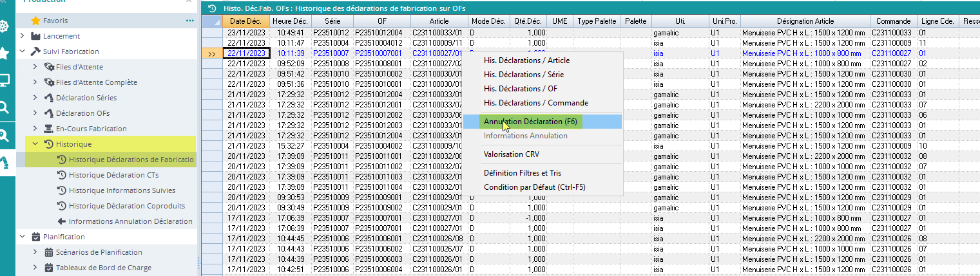Click the history clock icon in grid title bar
The width and height of the screenshot is (980, 276).
point(211,8)
